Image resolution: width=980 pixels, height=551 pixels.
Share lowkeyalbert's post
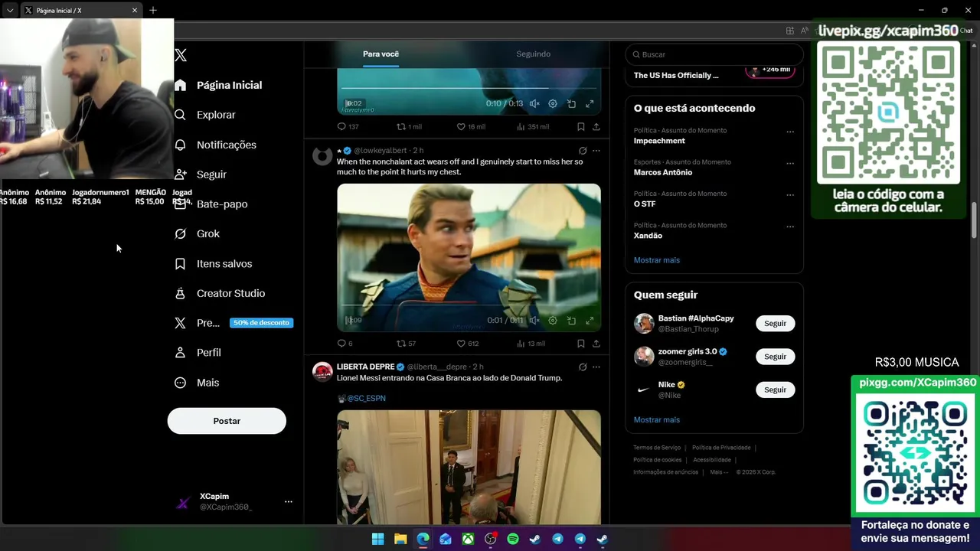(596, 344)
